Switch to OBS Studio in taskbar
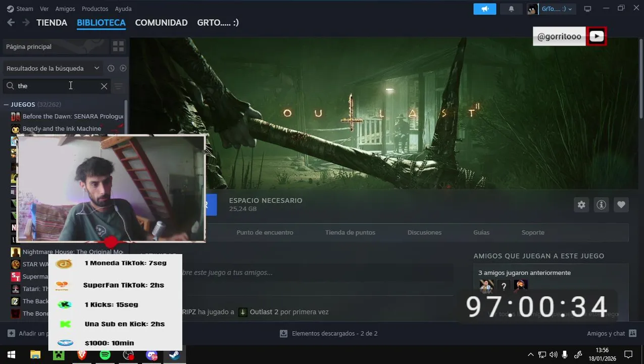 click(128, 355)
